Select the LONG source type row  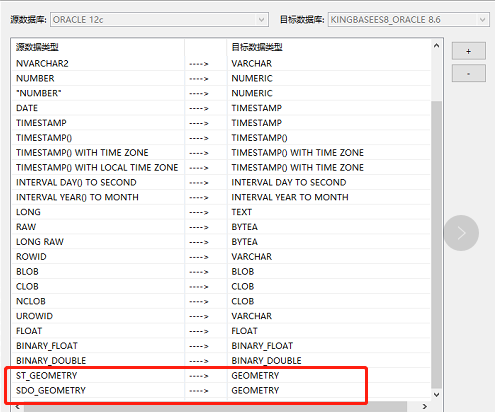[28, 212]
